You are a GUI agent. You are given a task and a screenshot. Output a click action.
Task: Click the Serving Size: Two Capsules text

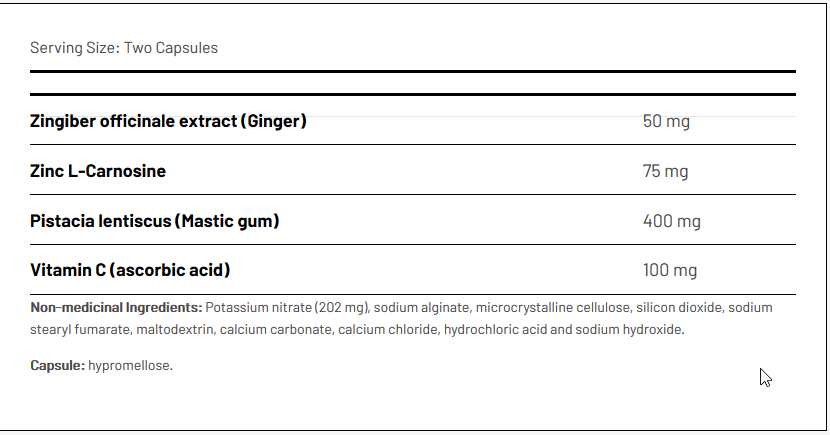pyautogui.click(x=124, y=48)
